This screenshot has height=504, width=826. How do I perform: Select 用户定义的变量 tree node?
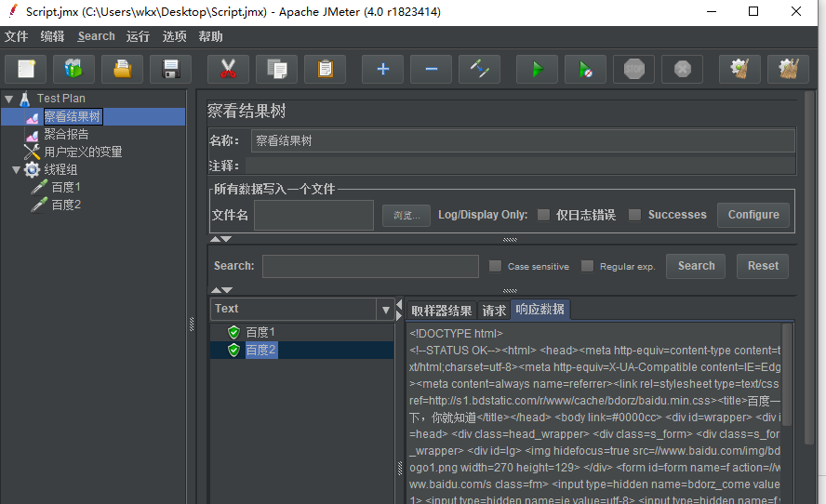[x=83, y=153]
